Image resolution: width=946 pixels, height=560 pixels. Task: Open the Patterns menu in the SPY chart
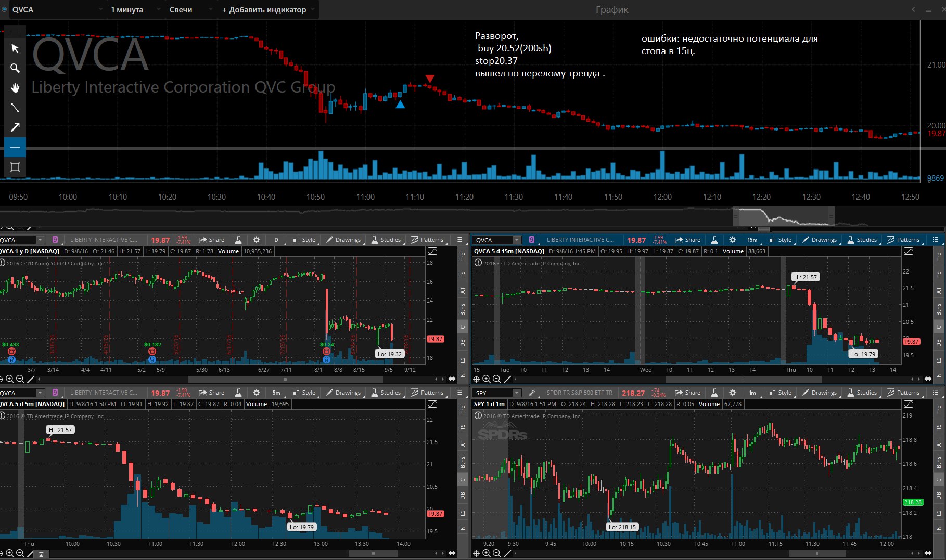pos(903,393)
